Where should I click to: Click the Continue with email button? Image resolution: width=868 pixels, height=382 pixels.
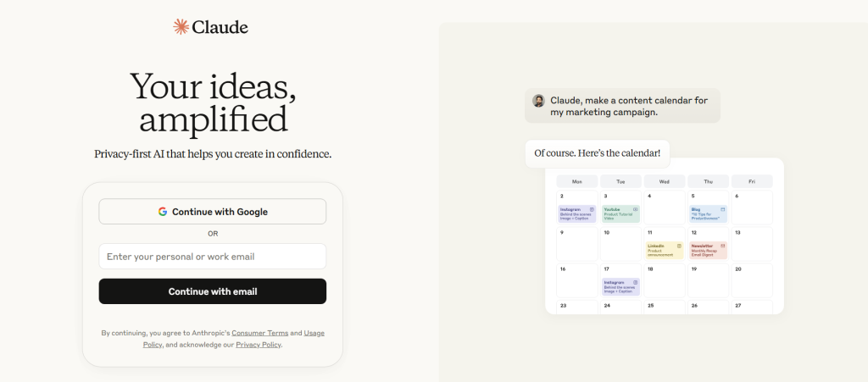213,291
